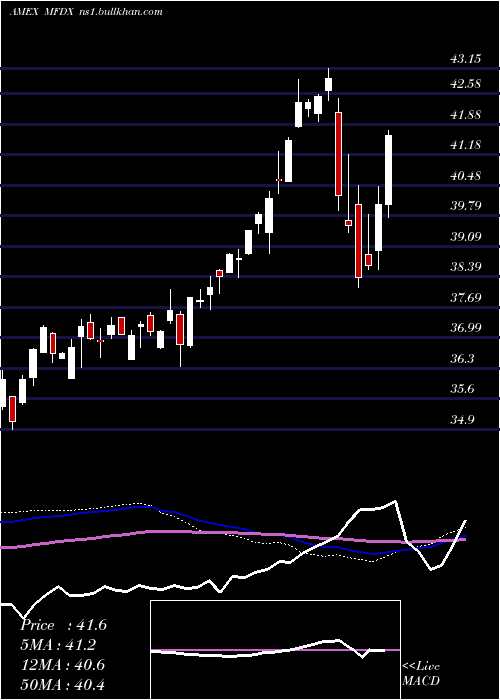
Task: Click the 39.09 price level label
Action: (x=466, y=237)
